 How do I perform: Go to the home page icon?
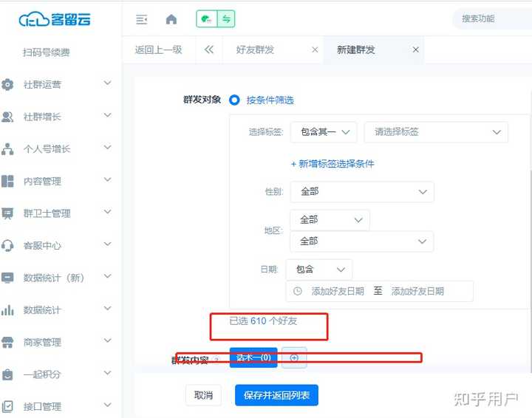click(x=171, y=20)
